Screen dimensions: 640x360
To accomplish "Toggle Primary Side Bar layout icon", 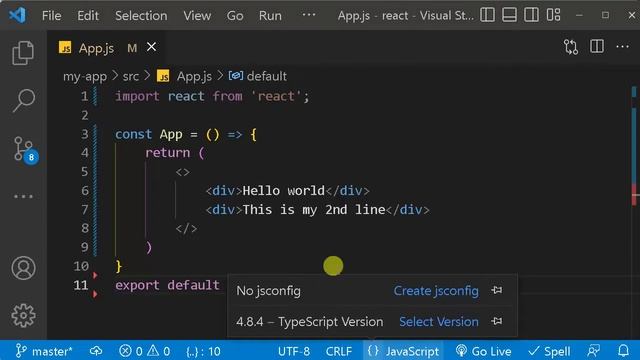I will (x=487, y=15).
